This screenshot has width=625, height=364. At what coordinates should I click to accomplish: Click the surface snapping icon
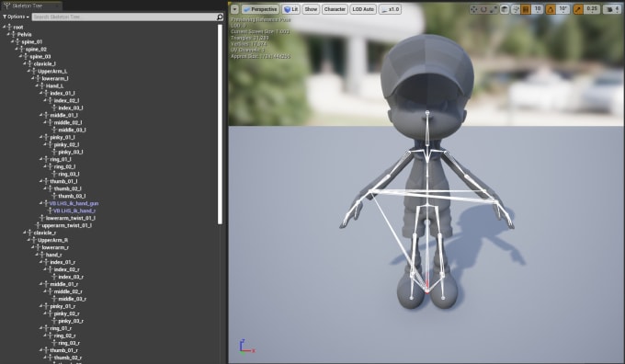[516, 9]
